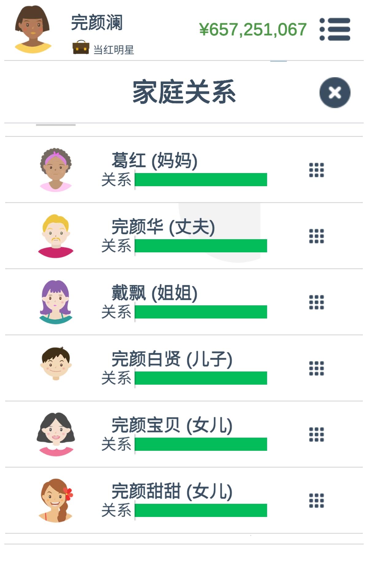Image resolution: width=368 pixels, height=588 pixels.
Task: Tap sister 戴飘's avatar
Action: tap(56, 302)
